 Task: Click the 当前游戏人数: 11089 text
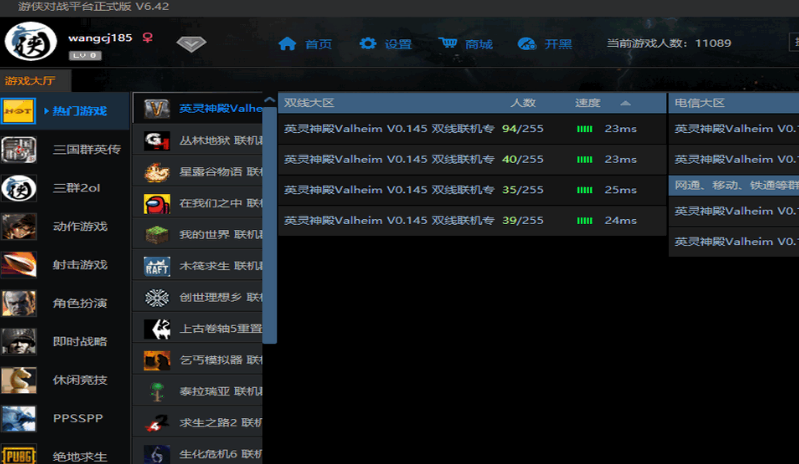point(669,43)
